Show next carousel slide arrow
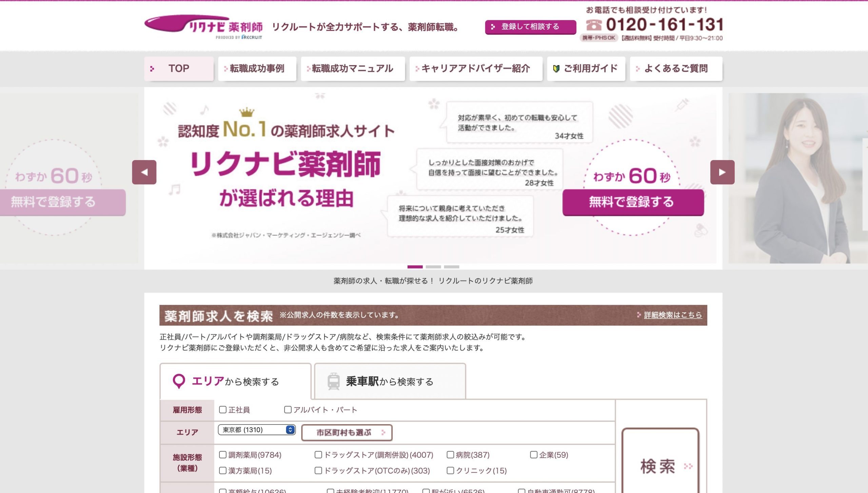Screen dimensions: 868x493 pyautogui.click(x=722, y=172)
